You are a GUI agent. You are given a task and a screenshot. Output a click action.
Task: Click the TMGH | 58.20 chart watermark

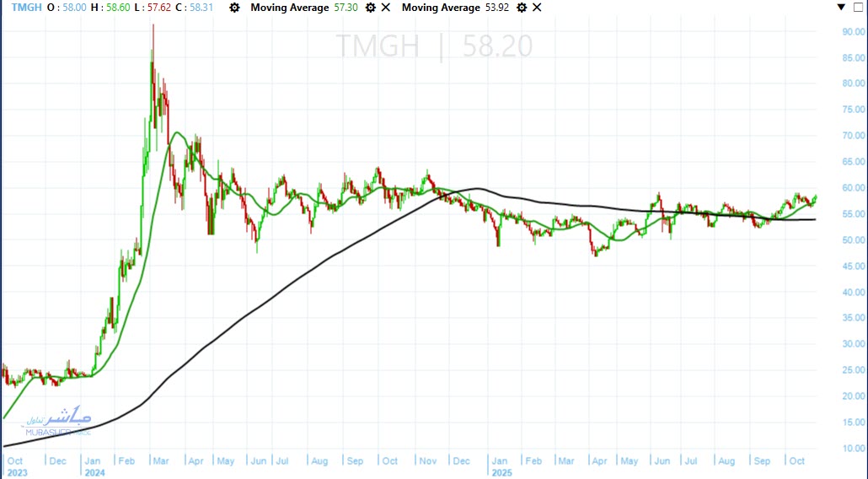pyautogui.click(x=434, y=46)
